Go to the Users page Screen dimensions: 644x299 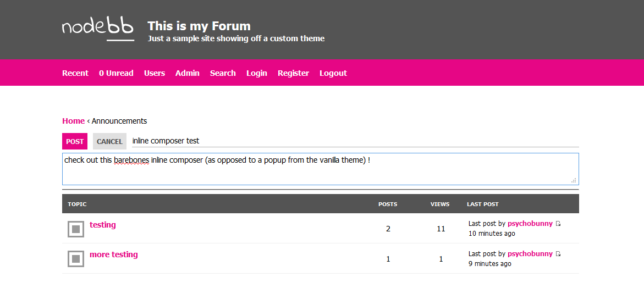[x=155, y=73]
